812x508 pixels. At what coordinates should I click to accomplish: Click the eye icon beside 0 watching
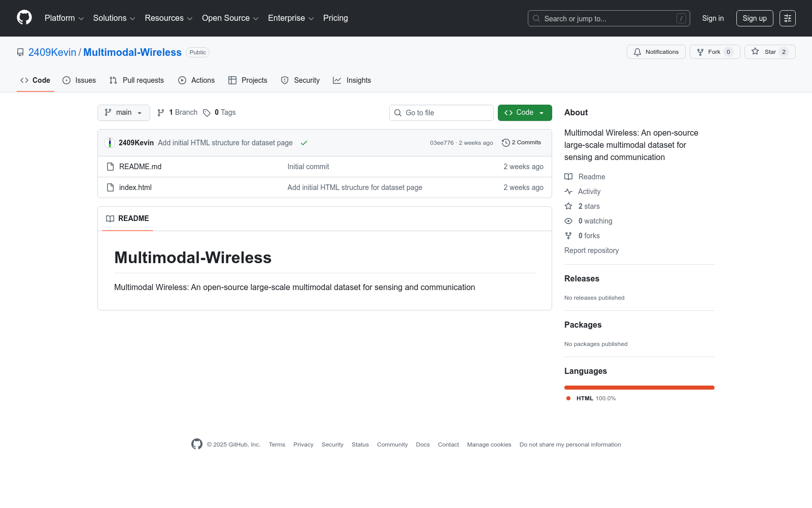[x=568, y=221]
